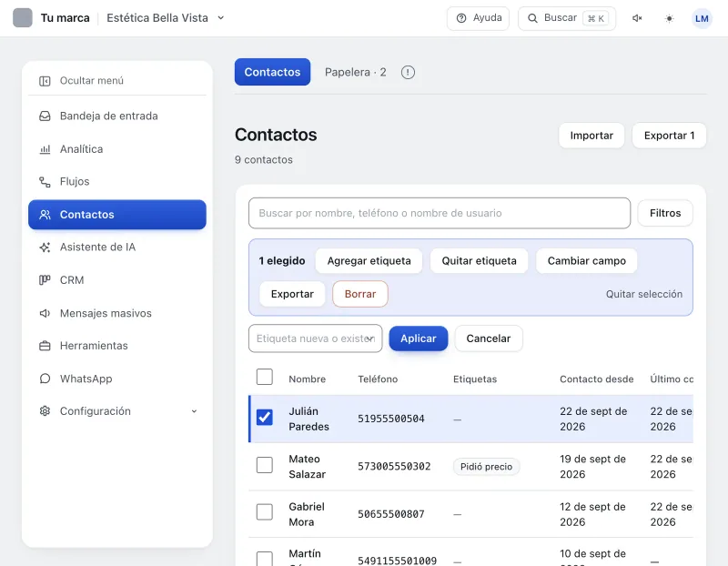The width and height of the screenshot is (728, 566).
Task: Open Bandeja de entrada inbox icon
Action: point(45,116)
